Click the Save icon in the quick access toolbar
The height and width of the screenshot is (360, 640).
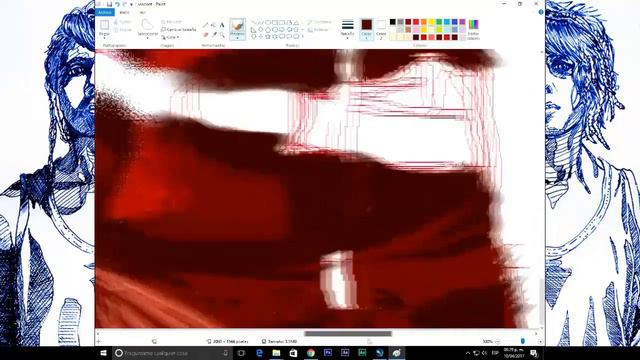(109, 4)
